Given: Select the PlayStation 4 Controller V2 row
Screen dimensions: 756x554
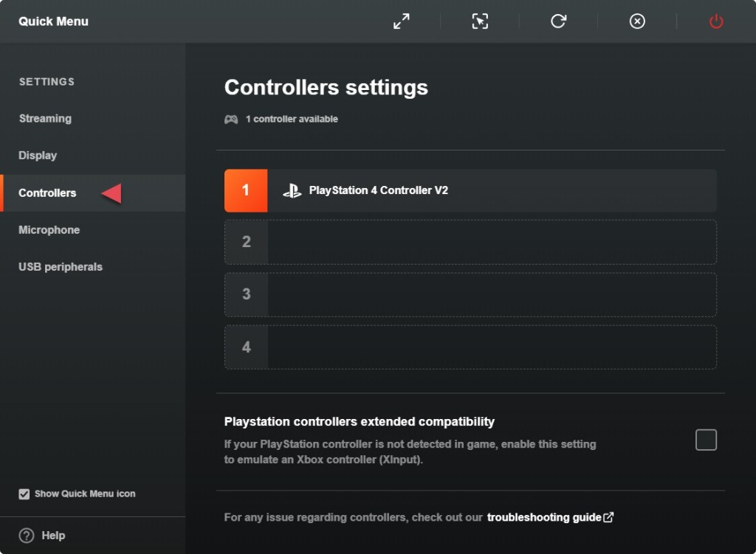Looking at the screenshot, I should click(470, 190).
